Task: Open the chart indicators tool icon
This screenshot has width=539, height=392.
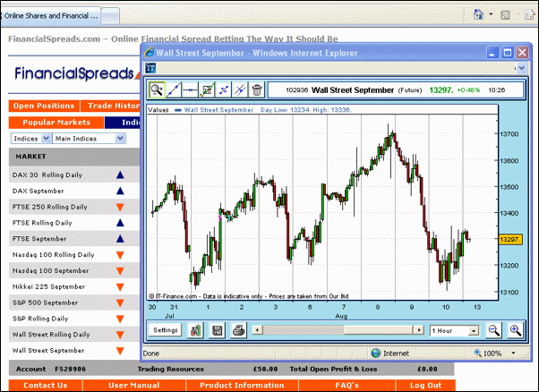Action: (207, 90)
